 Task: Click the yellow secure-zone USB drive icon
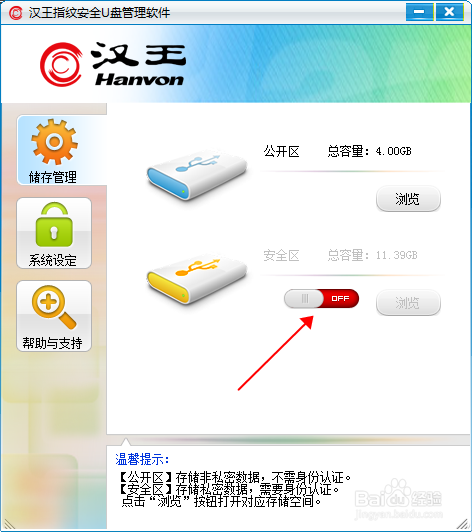click(197, 281)
